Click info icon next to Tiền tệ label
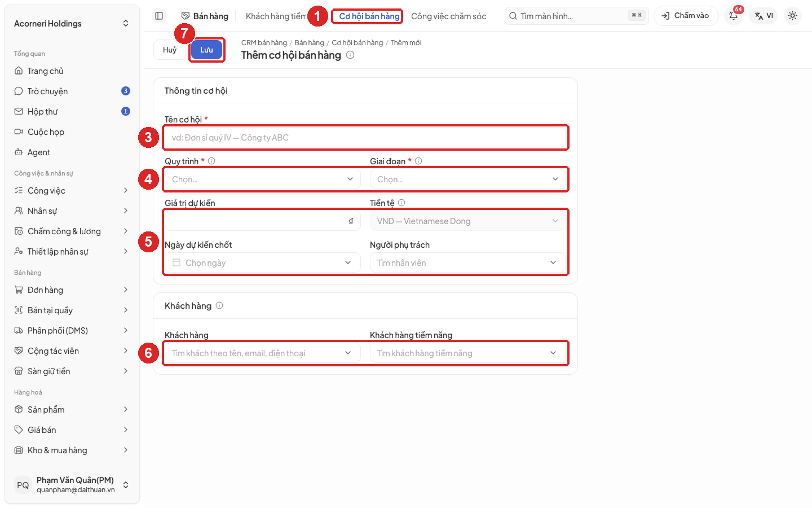 (x=401, y=203)
